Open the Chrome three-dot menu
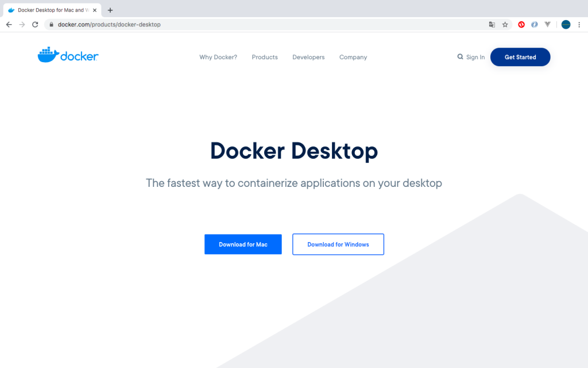 click(x=579, y=25)
